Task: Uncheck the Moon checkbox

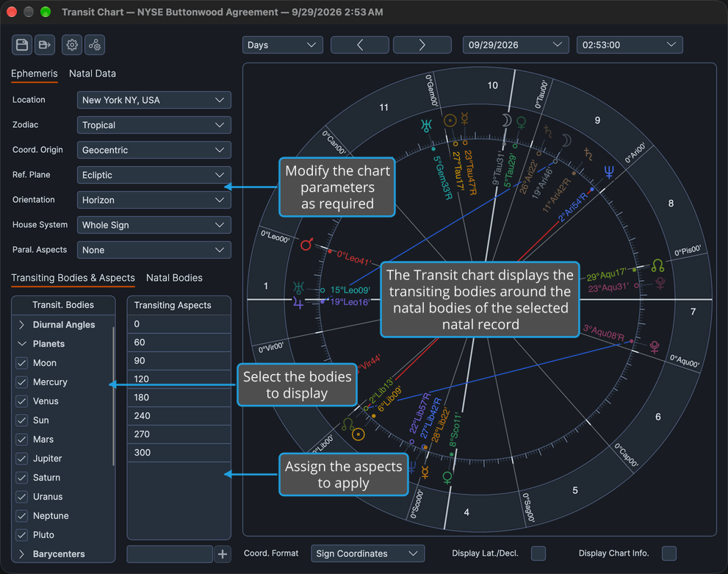Action: coord(21,362)
